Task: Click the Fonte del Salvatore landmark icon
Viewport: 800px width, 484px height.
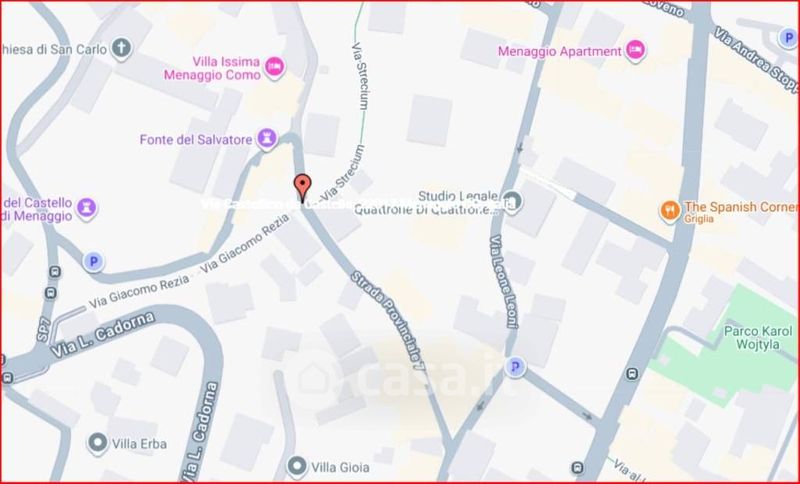Action: (266, 139)
